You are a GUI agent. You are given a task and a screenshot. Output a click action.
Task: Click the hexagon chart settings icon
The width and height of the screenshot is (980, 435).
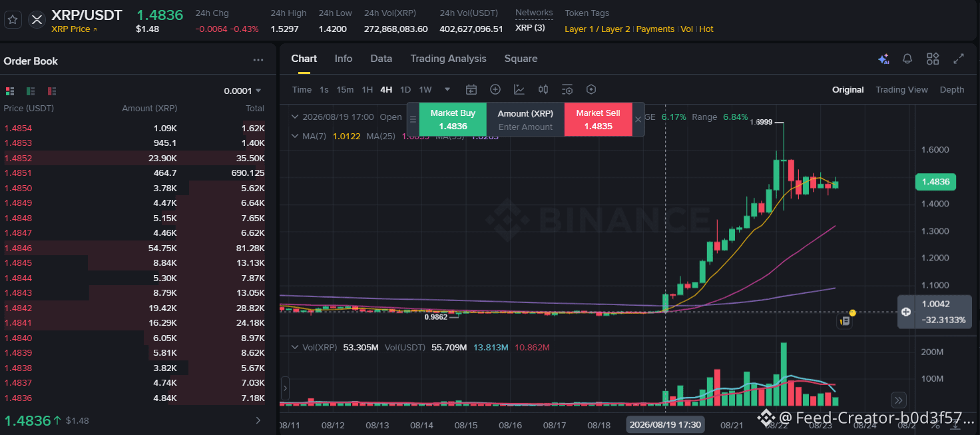point(591,89)
